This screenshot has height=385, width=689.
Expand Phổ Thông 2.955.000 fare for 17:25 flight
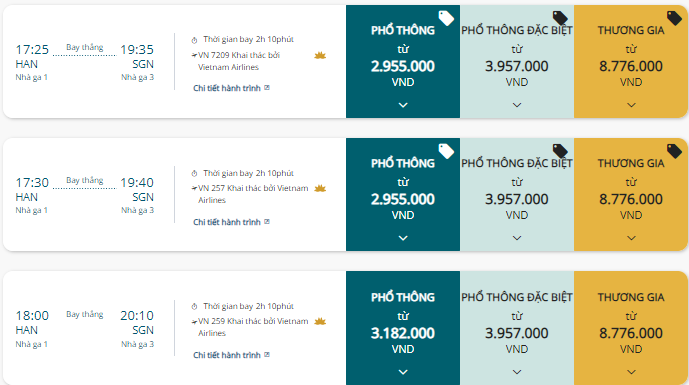point(403,105)
